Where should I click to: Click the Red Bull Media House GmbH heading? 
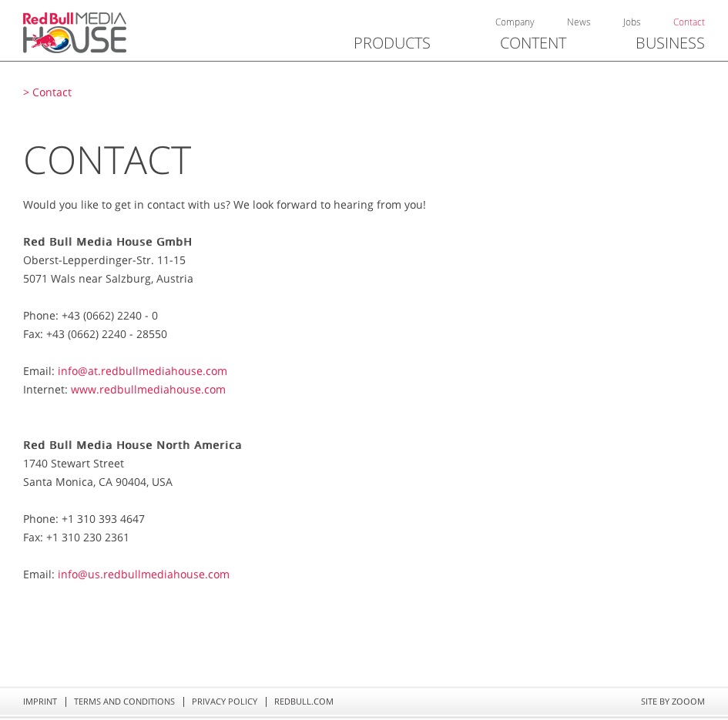coord(107,242)
